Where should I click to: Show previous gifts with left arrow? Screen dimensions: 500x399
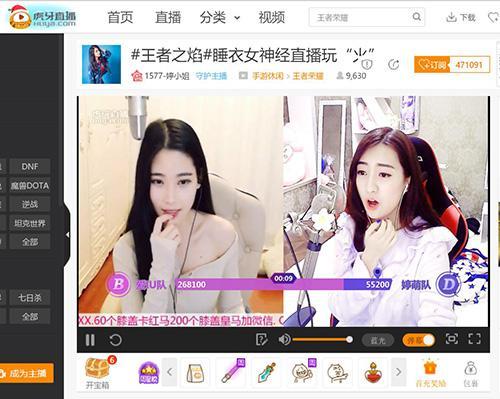pos(170,372)
